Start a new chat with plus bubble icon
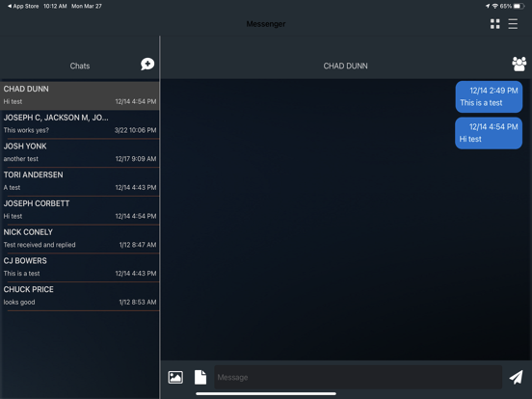532x399 pixels. point(147,64)
